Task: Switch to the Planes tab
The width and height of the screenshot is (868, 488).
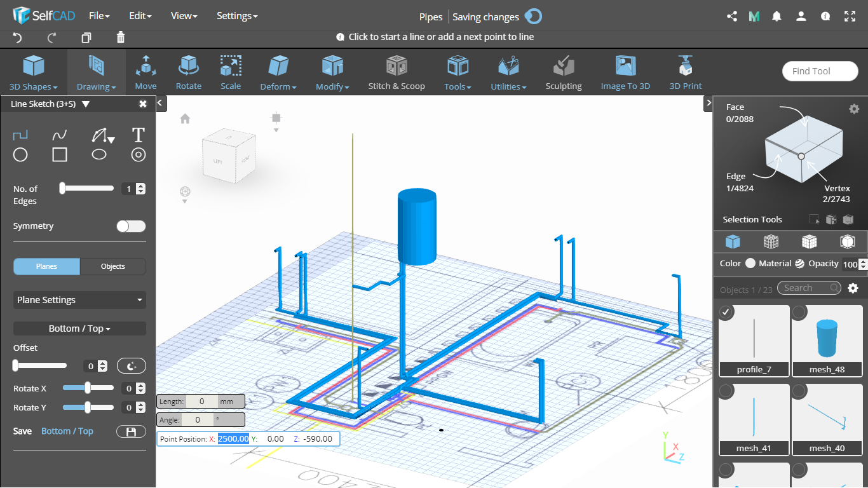Action: (x=47, y=266)
